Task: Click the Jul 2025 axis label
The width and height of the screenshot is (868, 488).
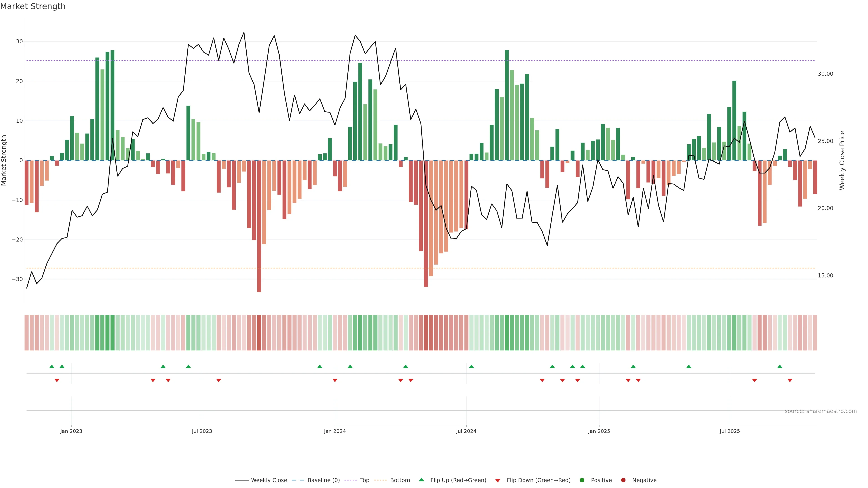Action: click(730, 431)
